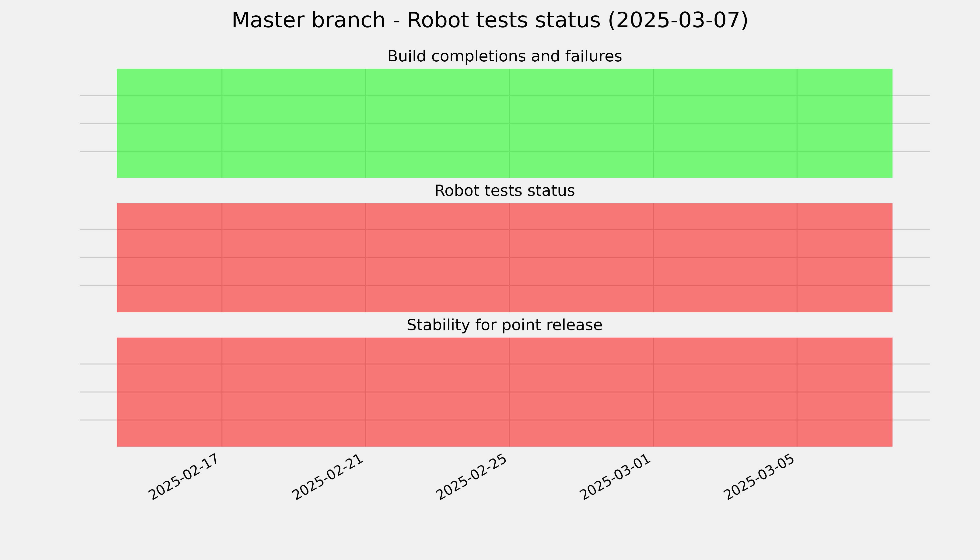Click the 2025-03-05 gridline in Stability chart

[797, 392]
